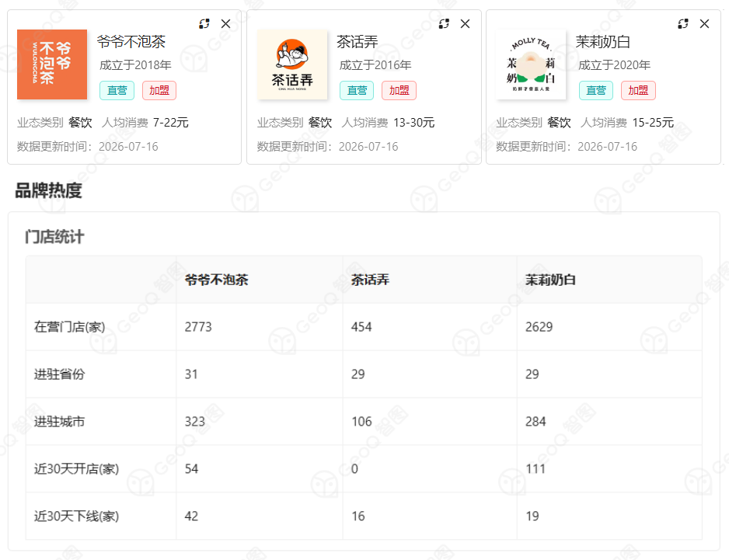Select 成立于2018年 text
Viewport: 729px width, 560px height.
(135, 65)
